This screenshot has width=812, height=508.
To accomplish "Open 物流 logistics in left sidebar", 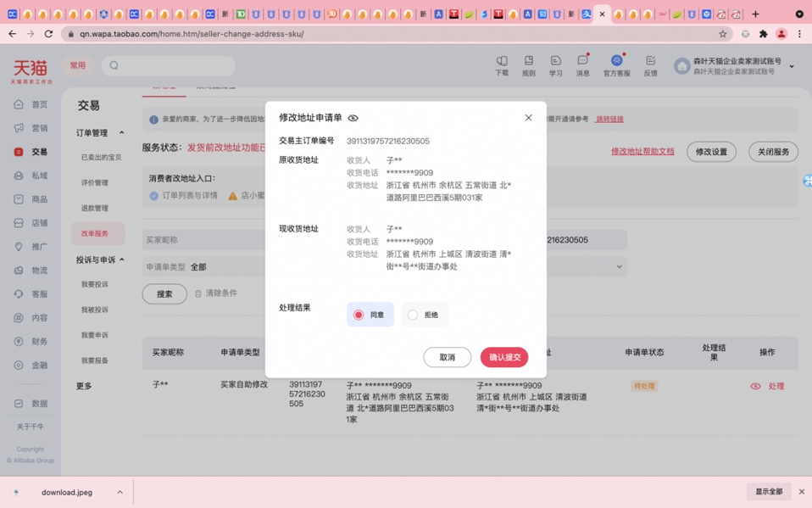I will coord(31,270).
